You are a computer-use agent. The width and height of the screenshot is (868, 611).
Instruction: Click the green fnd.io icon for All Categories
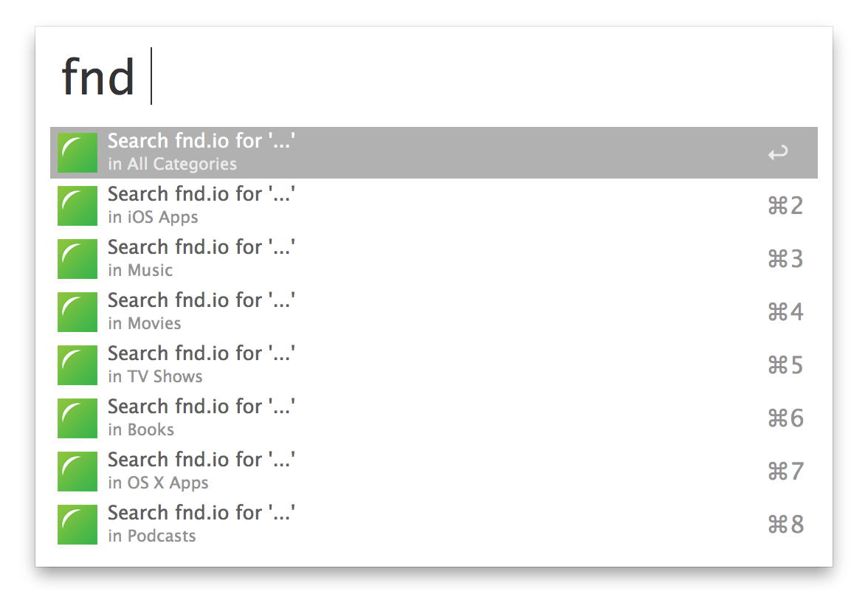[77, 153]
